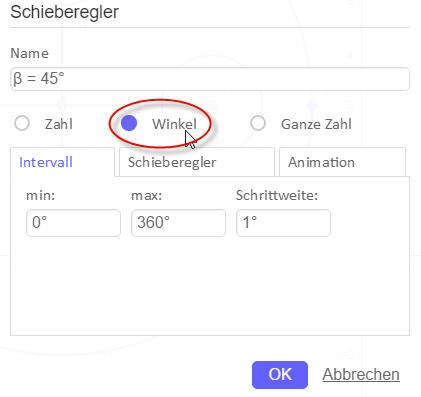Select the Winkel radio button
Viewport: 421px width, 397px height.
(129, 123)
